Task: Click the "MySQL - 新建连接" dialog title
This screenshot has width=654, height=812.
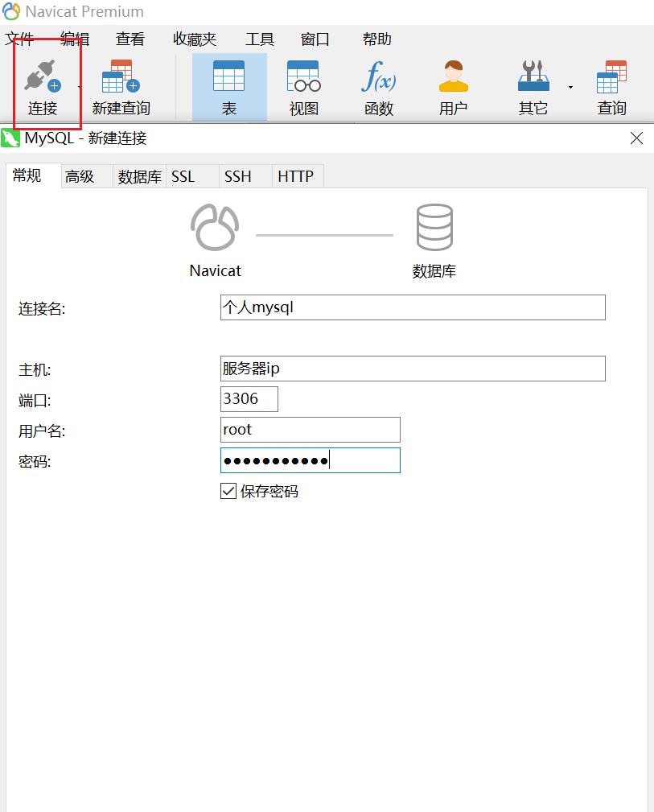Action: (x=86, y=138)
